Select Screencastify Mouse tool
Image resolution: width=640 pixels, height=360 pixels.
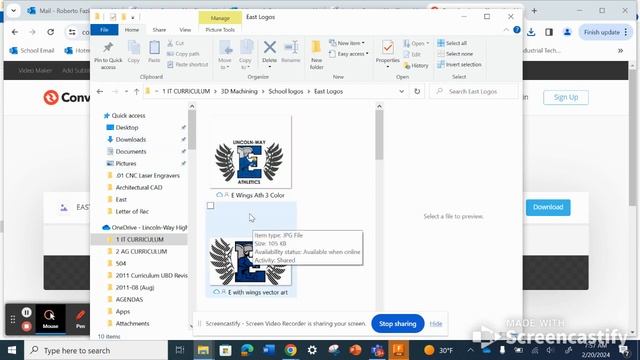[50, 319]
